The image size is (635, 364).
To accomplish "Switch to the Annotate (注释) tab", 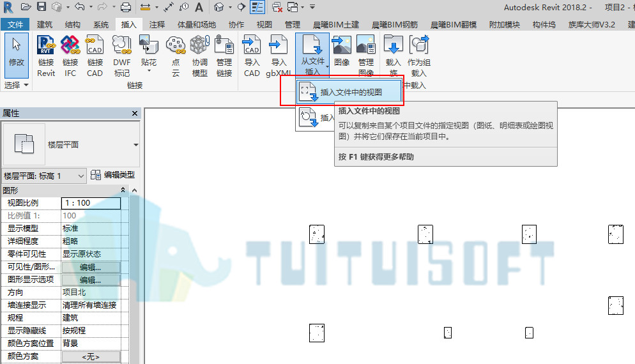I will pyautogui.click(x=157, y=25).
